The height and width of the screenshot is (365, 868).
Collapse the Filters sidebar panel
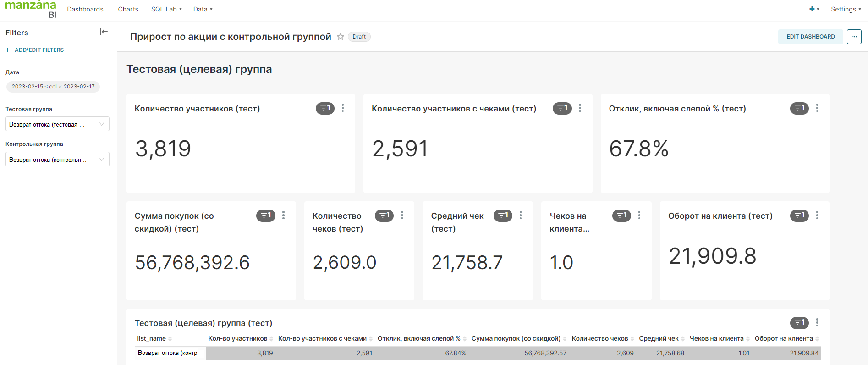click(x=104, y=32)
